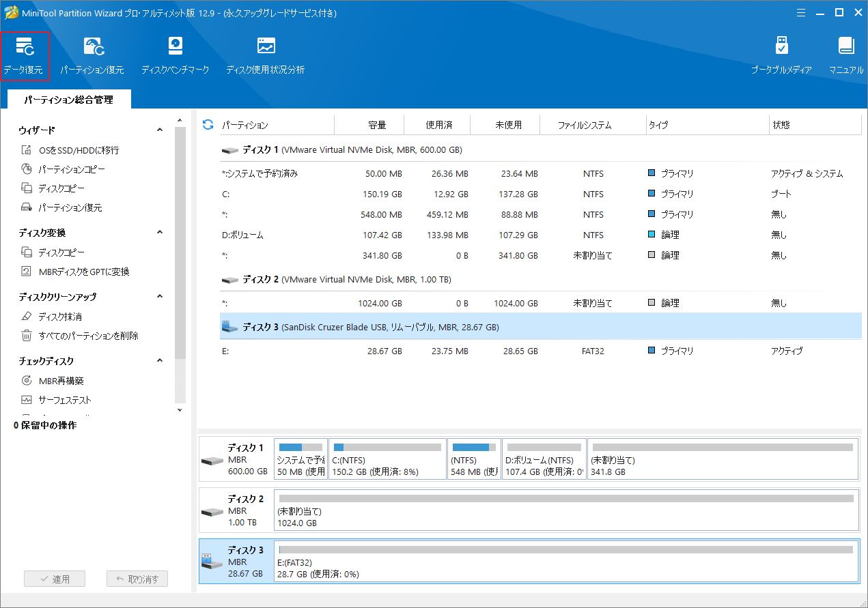Click ディスク 2 icon in disk map

point(212,511)
